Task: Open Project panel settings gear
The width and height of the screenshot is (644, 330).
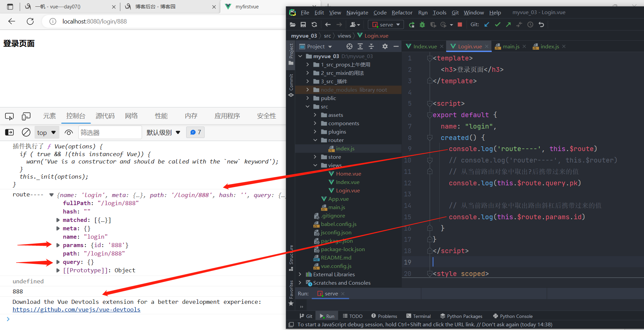Action: [385, 46]
